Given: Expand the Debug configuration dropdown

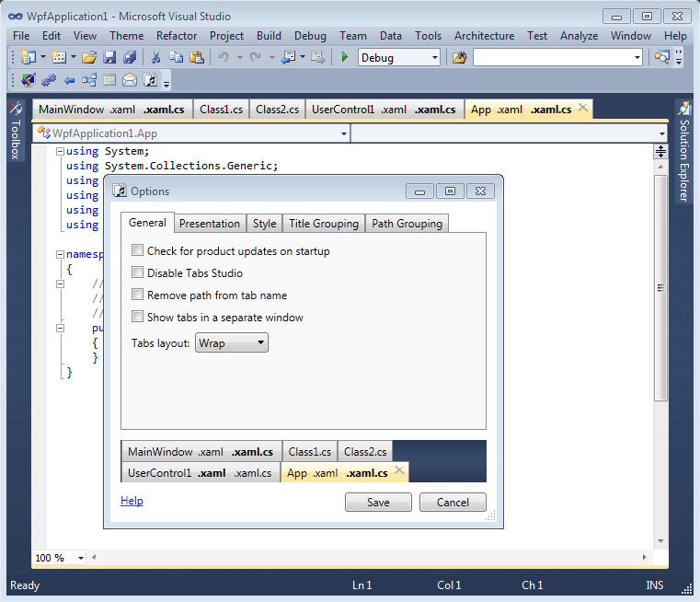Looking at the screenshot, I should pyautogui.click(x=399, y=57).
